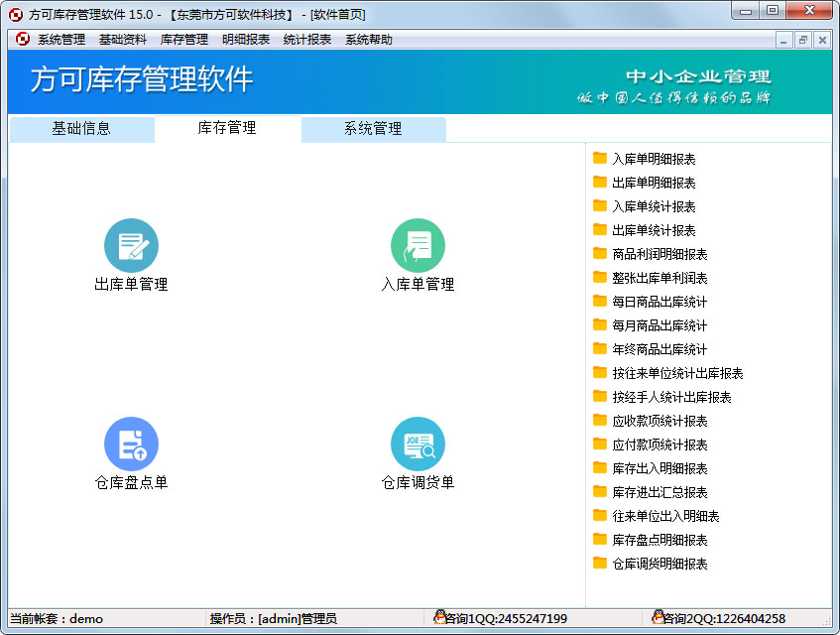Launch the 仓库调货单 icon
Image resolution: width=840 pixels, height=635 pixels.
point(418,444)
